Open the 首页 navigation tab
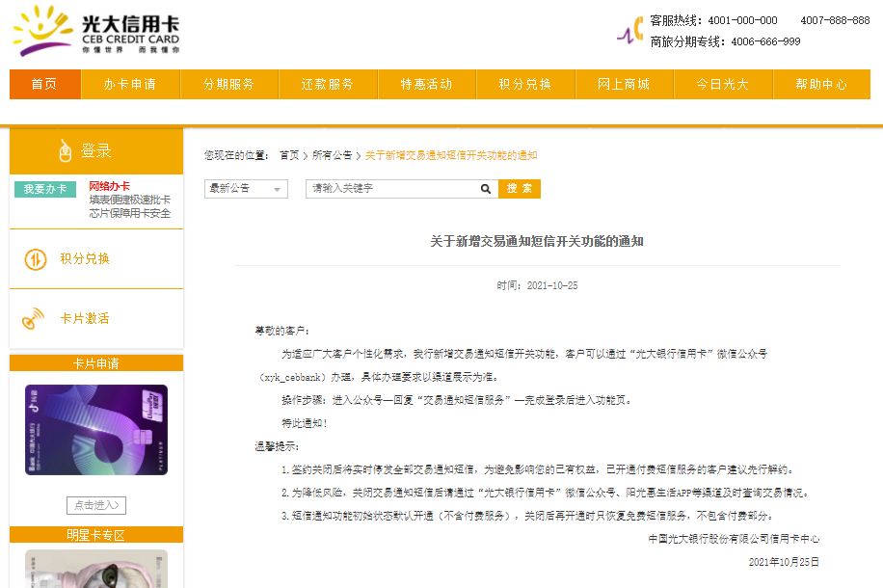 coord(45,85)
